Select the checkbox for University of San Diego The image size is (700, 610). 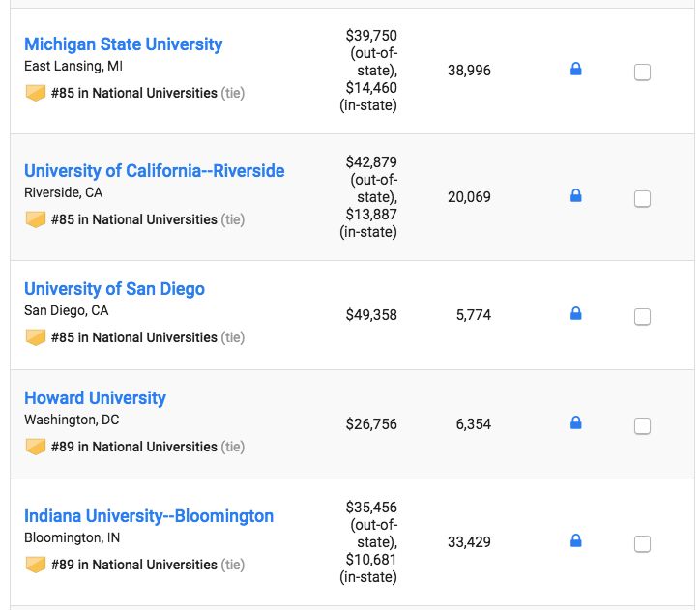pos(642,316)
